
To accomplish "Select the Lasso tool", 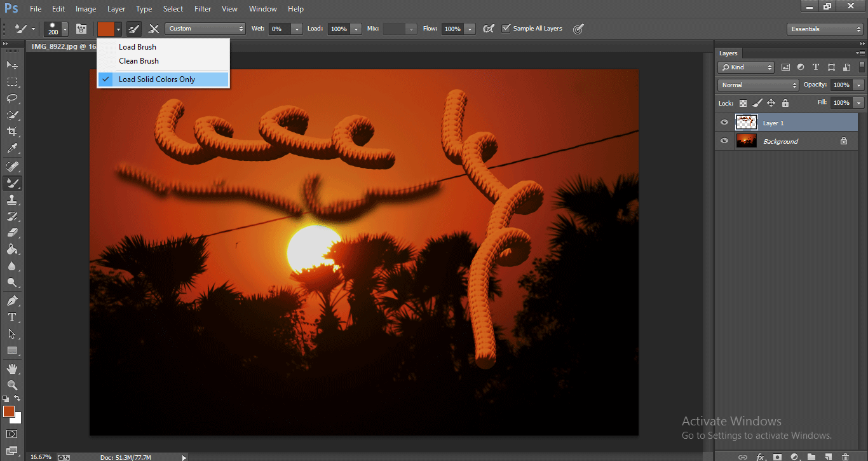I will point(12,99).
